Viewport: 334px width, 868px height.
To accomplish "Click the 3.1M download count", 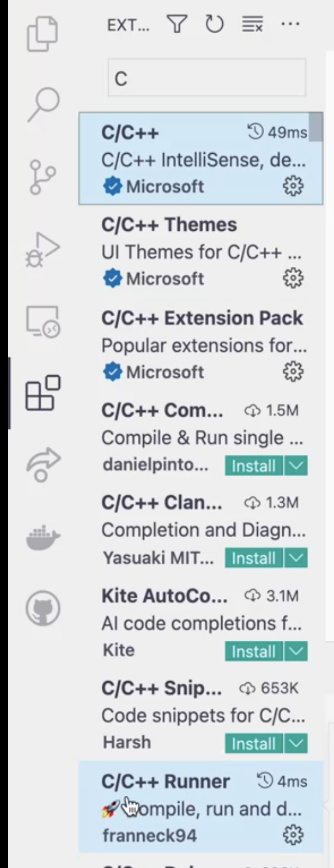I will pyautogui.click(x=271, y=596).
